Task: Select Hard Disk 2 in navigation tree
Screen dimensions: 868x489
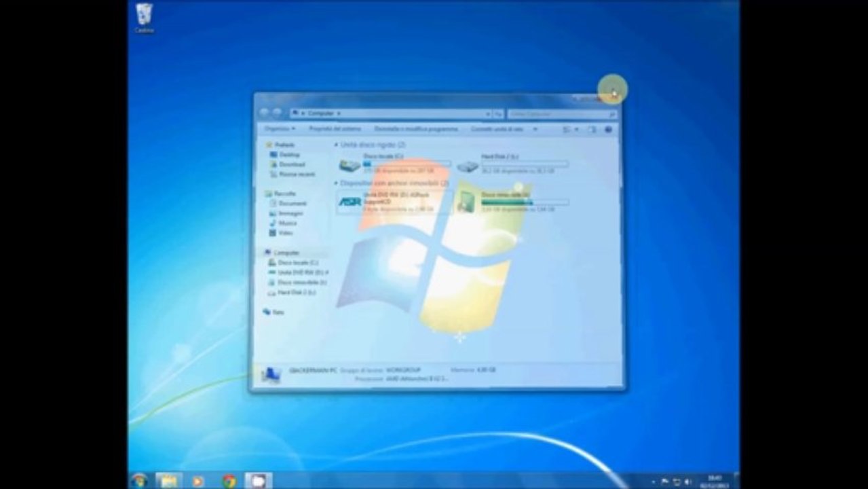Action: coord(293,292)
